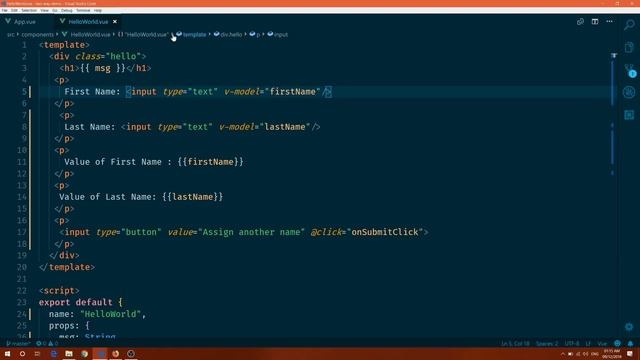Open the Help menu
The width and height of the screenshot is (640, 360).
point(98,10)
